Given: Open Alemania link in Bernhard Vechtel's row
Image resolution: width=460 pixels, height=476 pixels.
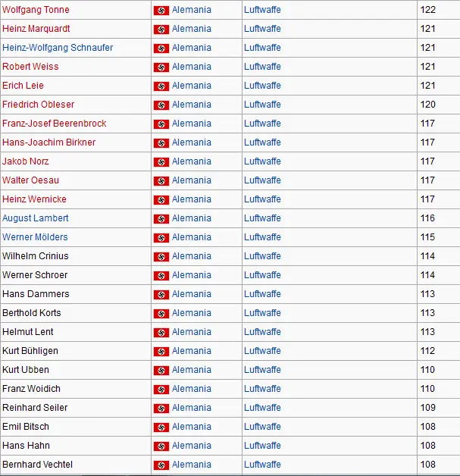Looking at the screenshot, I should pos(192,465).
